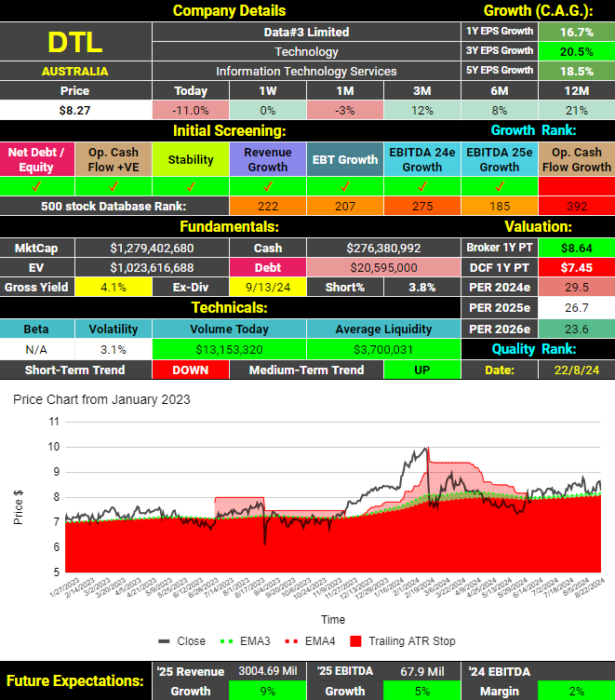Select the '24 EBITDA Margin 2% value

click(x=577, y=691)
